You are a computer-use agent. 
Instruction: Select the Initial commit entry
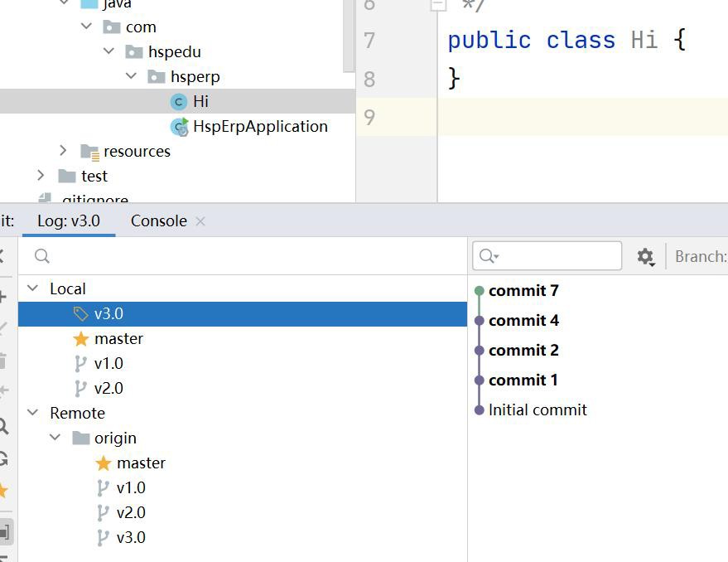(x=538, y=410)
